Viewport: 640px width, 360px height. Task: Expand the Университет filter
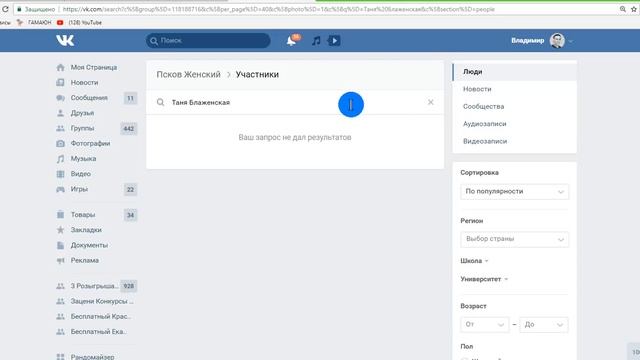[x=484, y=279]
